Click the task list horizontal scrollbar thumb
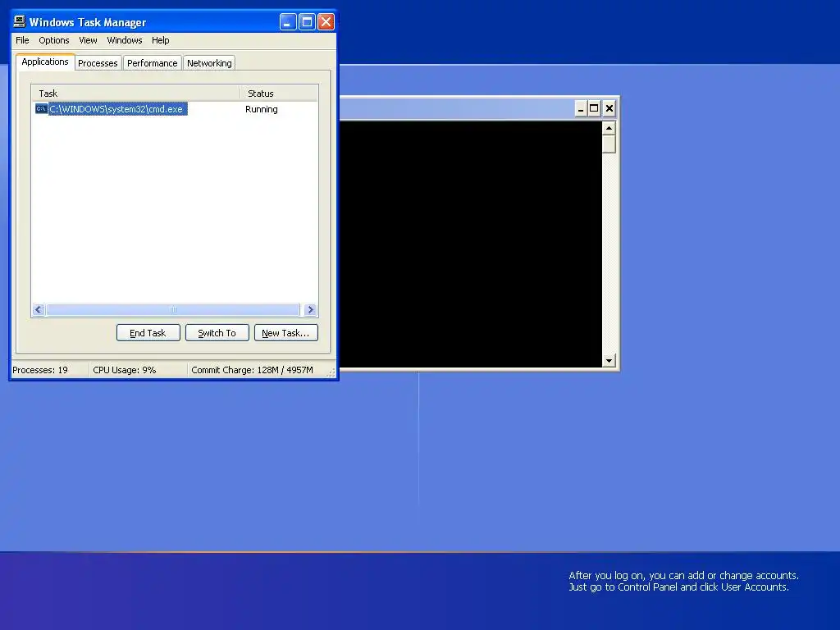 173,309
